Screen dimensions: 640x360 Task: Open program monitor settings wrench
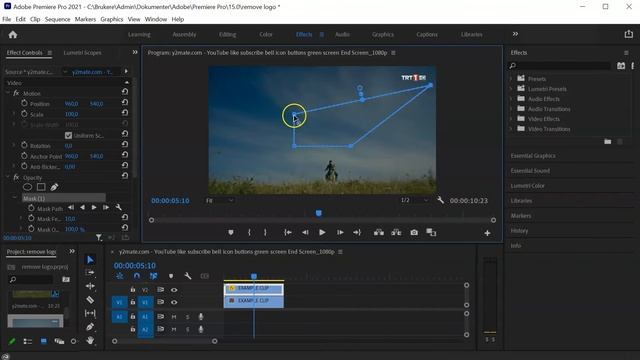click(x=440, y=200)
